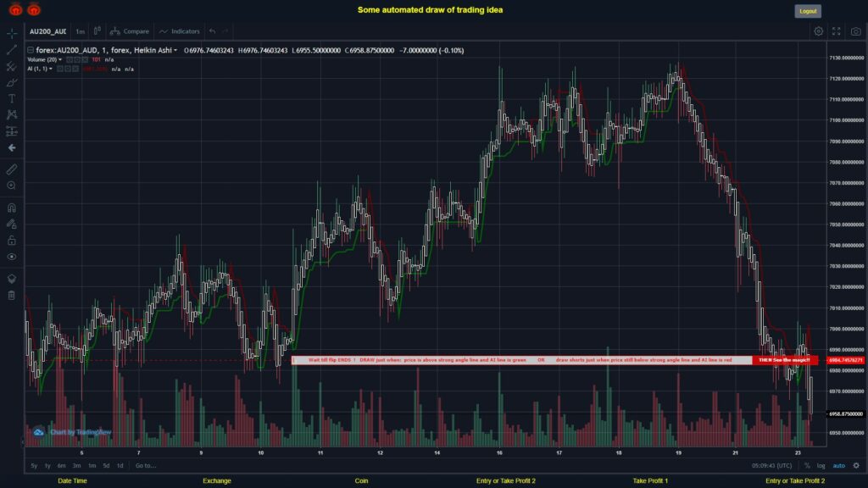
Task: Toggle logarithmic scale mode
Action: tap(821, 465)
